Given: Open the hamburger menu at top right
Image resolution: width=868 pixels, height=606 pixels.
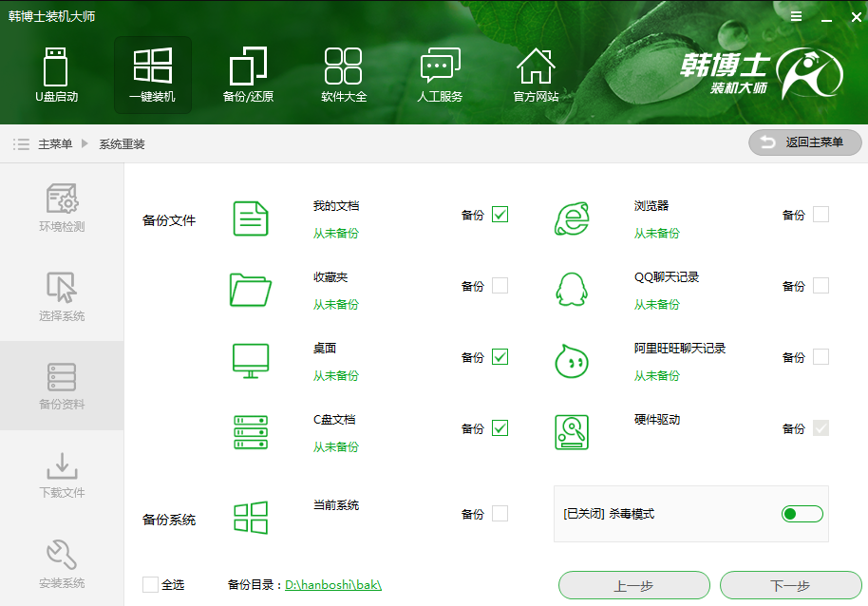Looking at the screenshot, I should [796, 15].
